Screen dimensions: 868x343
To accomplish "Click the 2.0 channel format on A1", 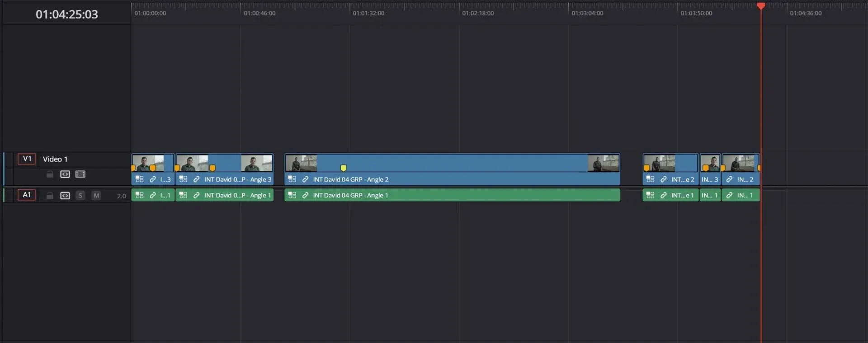I will tap(121, 196).
